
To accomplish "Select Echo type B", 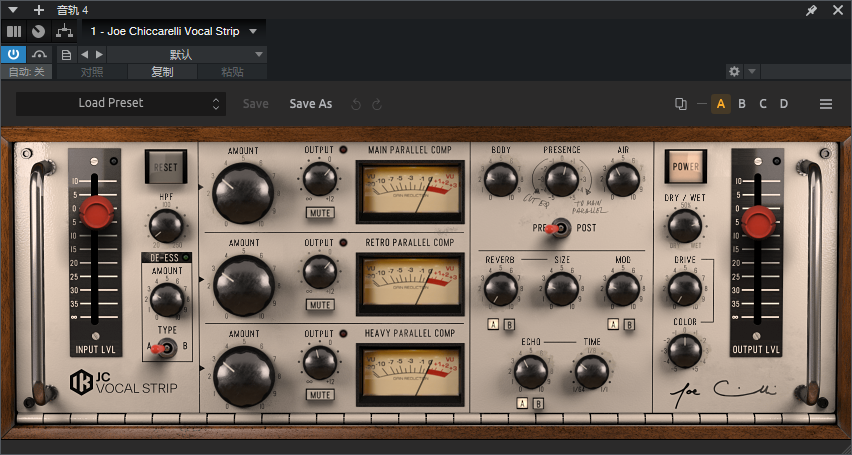I will click(538, 403).
